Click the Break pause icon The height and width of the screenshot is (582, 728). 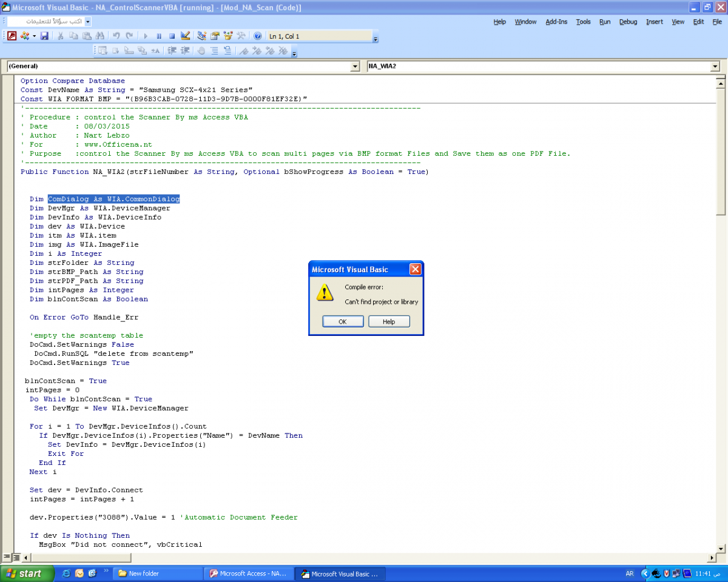point(159,36)
